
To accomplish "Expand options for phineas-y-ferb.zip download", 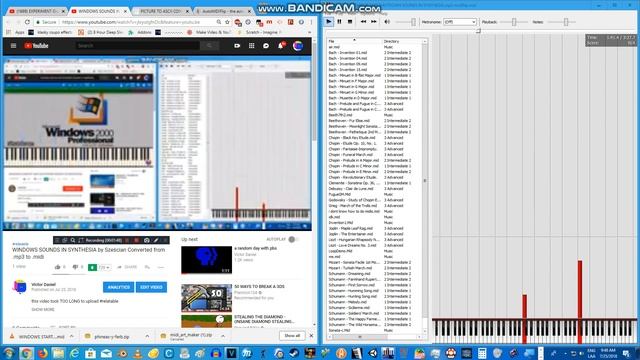I will click(147, 336).
